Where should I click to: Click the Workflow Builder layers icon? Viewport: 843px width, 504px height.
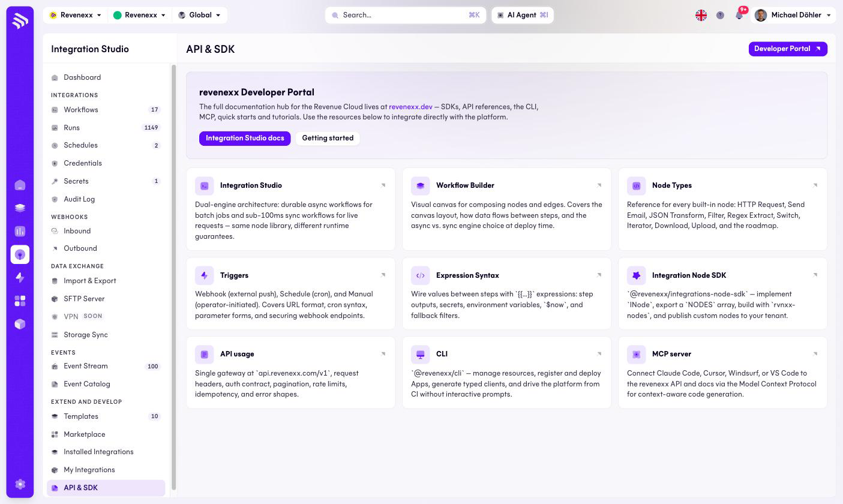[421, 185]
